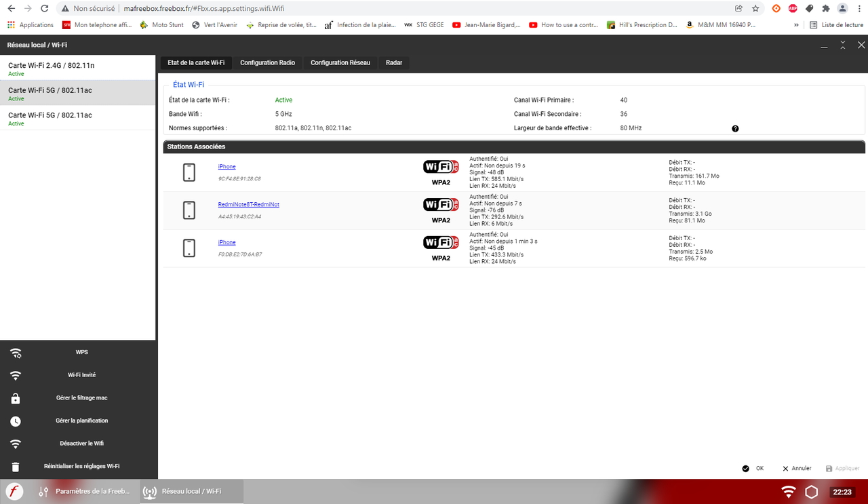The height and width of the screenshot is (504, 868).
Task: Click the dark tag extension icon
Action: 809,9
